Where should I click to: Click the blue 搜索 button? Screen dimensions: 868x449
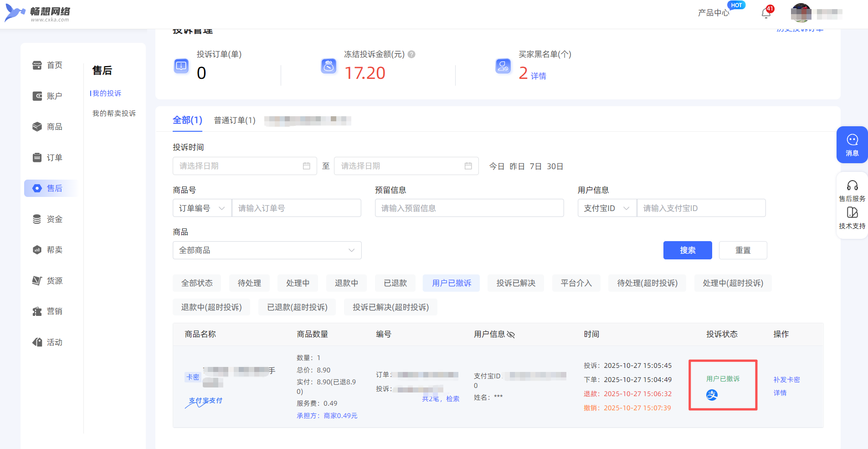coord(687,250)
